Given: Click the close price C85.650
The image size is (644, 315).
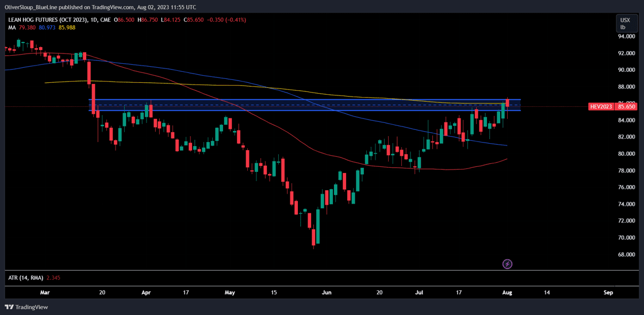Looking at the screenshot, I should [x=193, y=20].
